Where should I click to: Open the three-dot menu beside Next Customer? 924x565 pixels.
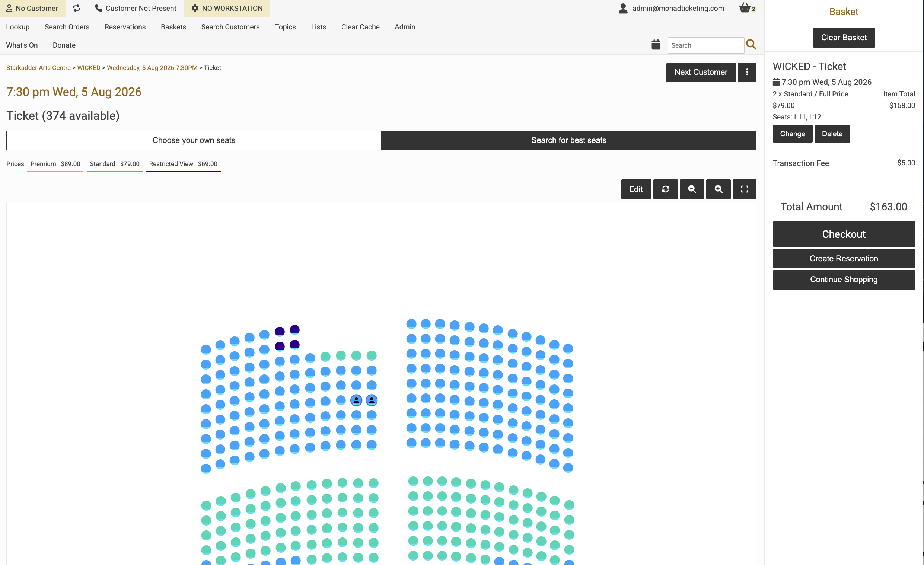(747, 72)
